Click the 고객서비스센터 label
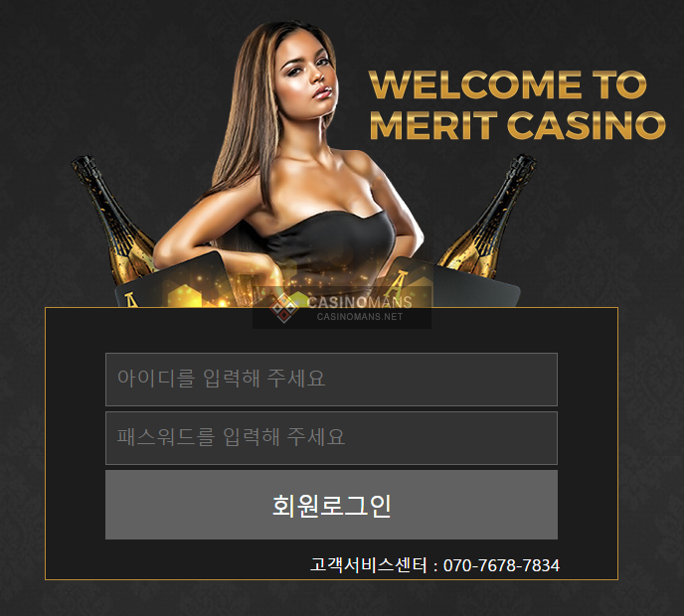Image resolution: width=684 pixels, height=616 pixels. click(x=369, y=565)
